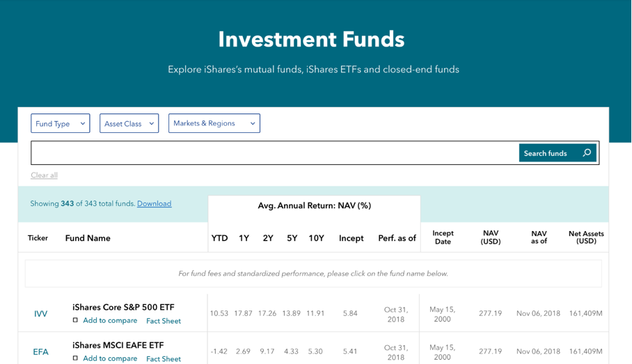
Task: Sort by Fund Name header
Action: click(88, 238)
